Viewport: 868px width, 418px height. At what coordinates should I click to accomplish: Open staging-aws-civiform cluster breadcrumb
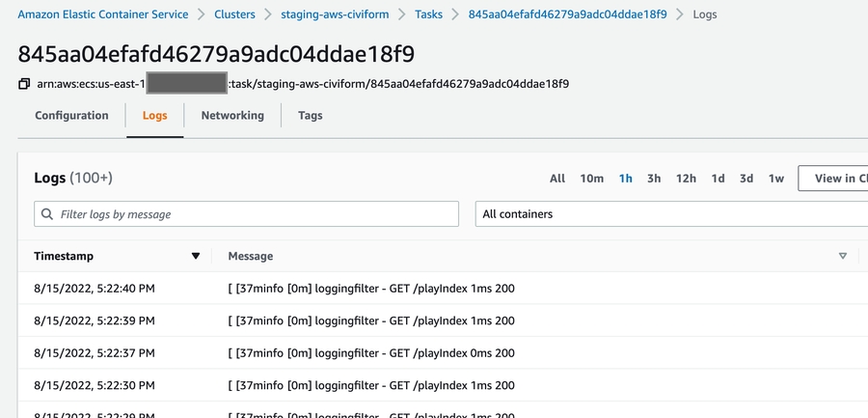[334, 15]
